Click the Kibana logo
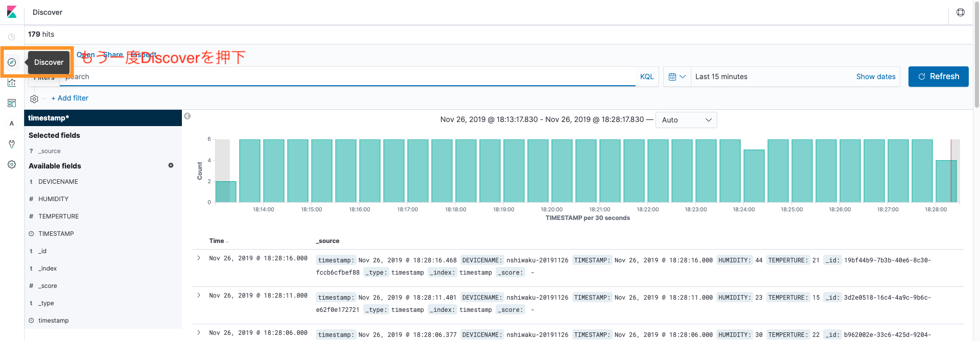Image resolution: width=980 pixels, height=341 pixels. (x=12, y=12)
